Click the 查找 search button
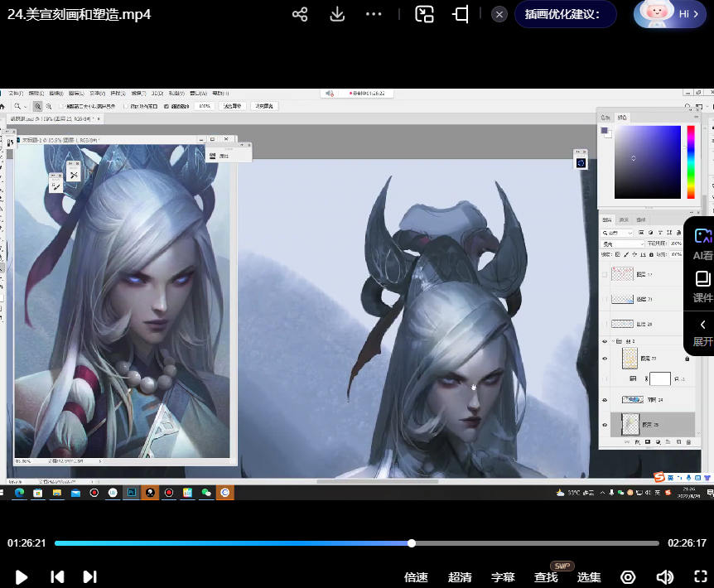Viewport: 714px width, 588px height. tap(546, 577)
